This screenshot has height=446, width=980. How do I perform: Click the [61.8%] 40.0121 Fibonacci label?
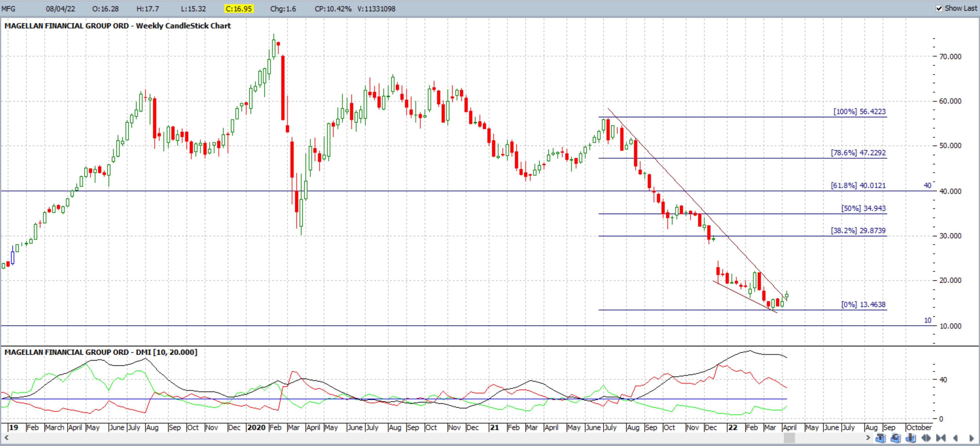pyautogui.click(x=858, y=185)
